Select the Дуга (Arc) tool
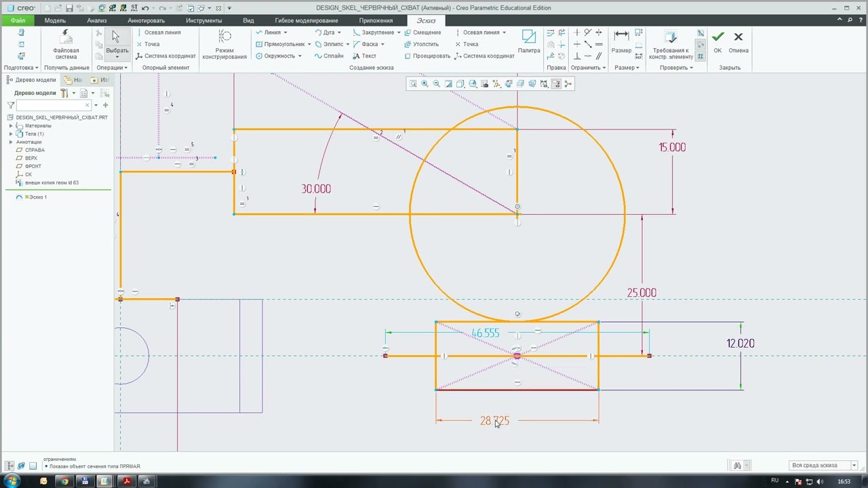 click(x=325, y=33)
